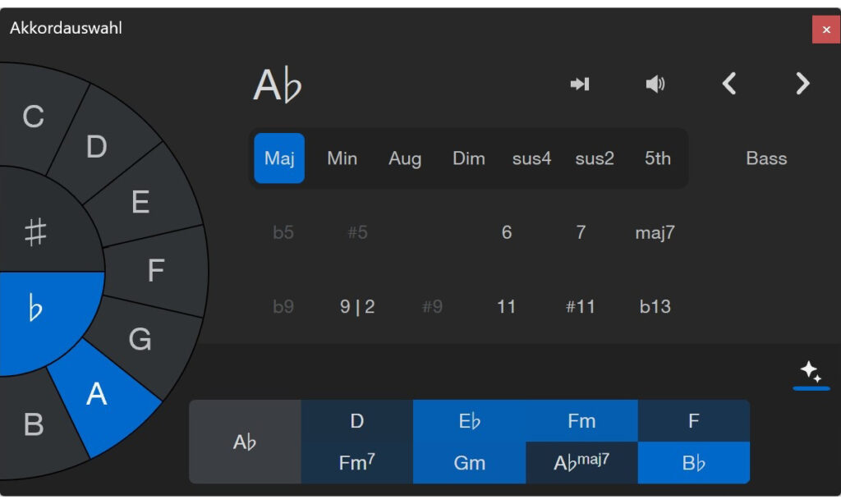Step to the next chord with right chevron
The width and height of the screenshot is (841, 504).
[801, 83]
